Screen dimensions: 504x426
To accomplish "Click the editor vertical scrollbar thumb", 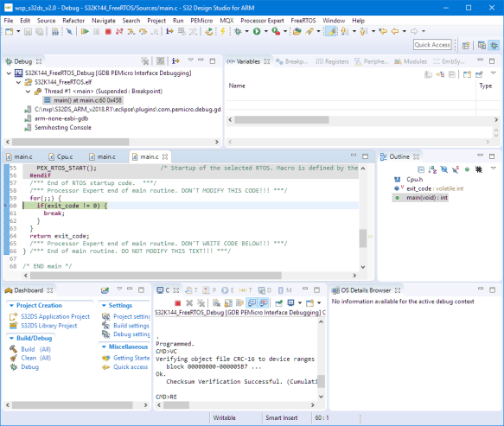I will tap(363, 238).
